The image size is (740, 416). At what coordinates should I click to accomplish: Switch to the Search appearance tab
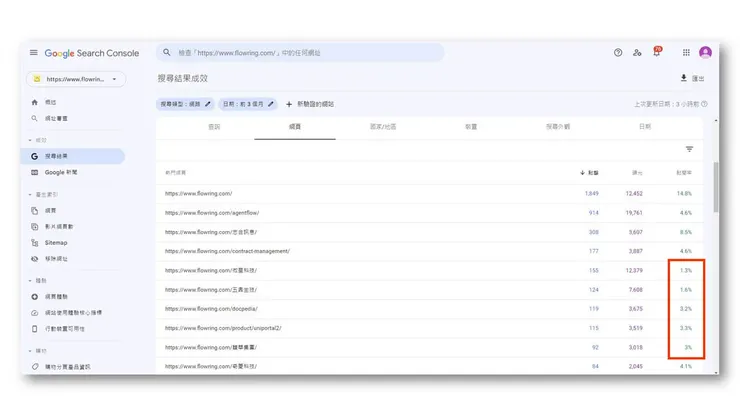pos(558,127)
